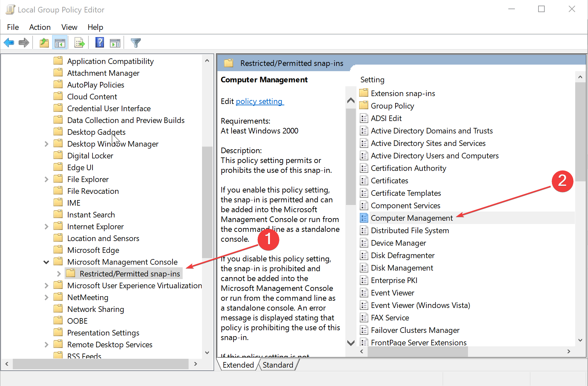The image size is (588, 386).
Task: Click the Certificates policy icon
Action: (x=364, y=180)
